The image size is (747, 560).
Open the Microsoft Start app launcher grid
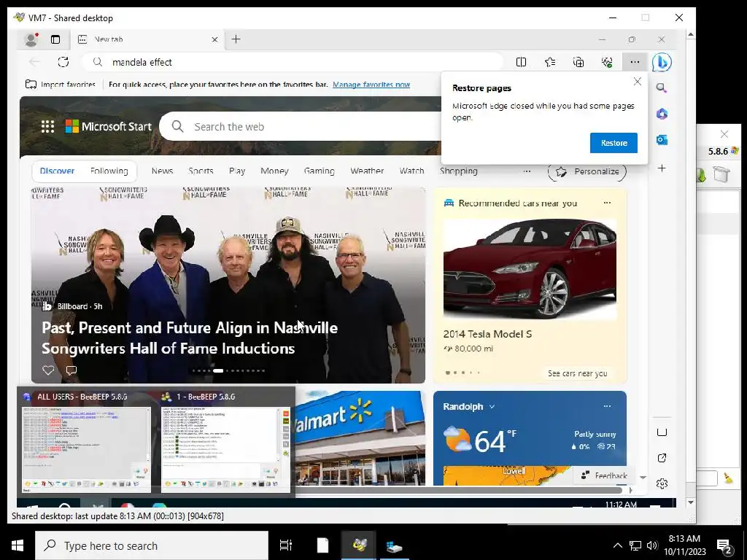click(x=47, y=127)
